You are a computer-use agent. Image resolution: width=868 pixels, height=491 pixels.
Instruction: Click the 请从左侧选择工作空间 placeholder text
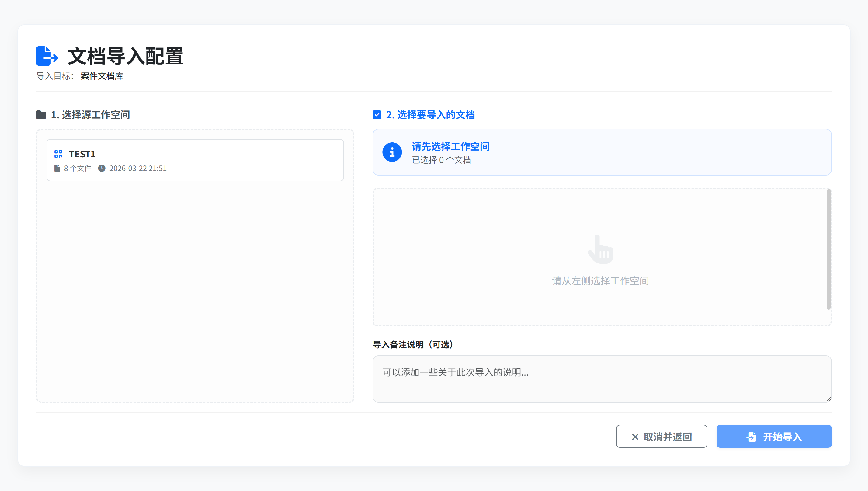pyautogui.click(x=600, y=281)
